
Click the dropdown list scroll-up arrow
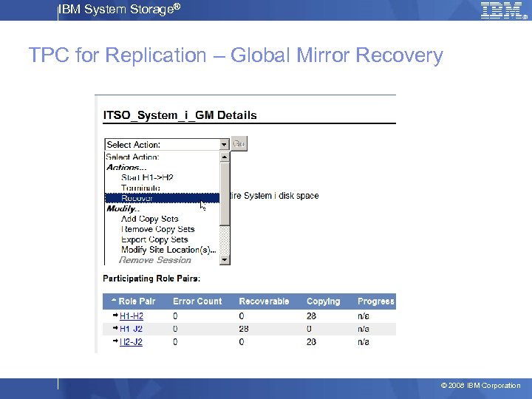225,157
